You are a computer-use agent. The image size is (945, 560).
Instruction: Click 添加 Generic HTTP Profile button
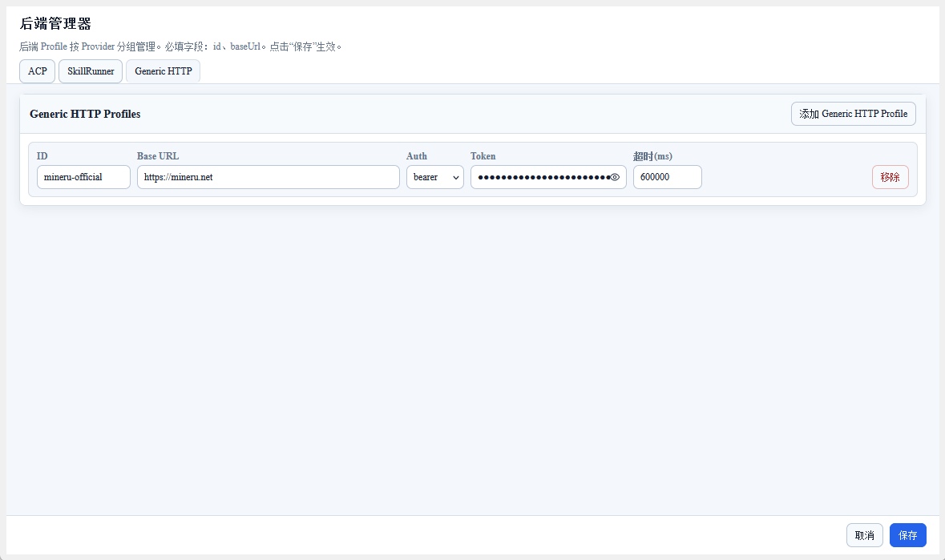854,114
